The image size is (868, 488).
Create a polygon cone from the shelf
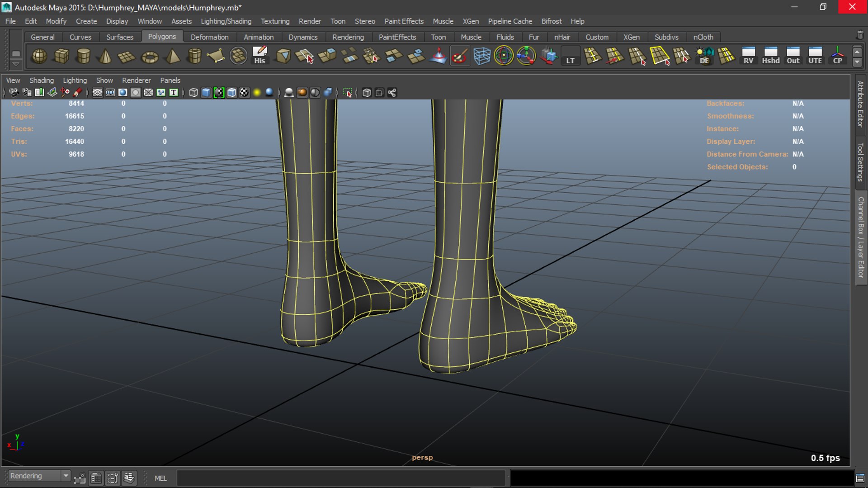point(105,56)
